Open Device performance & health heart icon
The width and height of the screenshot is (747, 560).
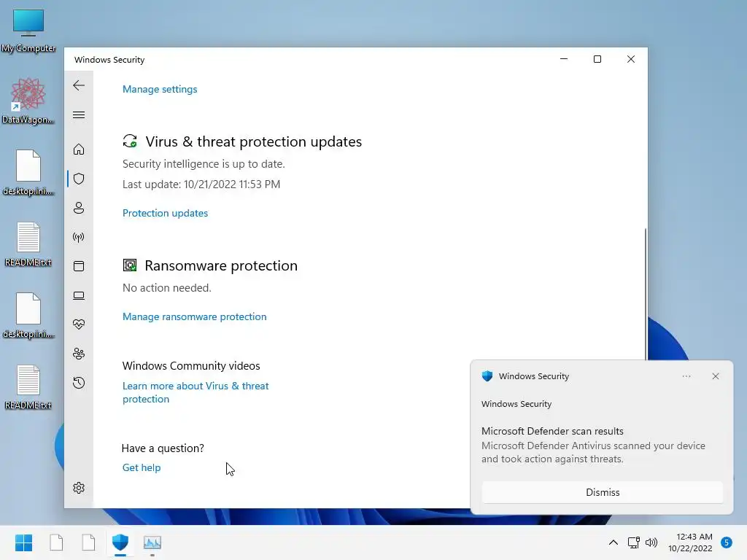79,324
